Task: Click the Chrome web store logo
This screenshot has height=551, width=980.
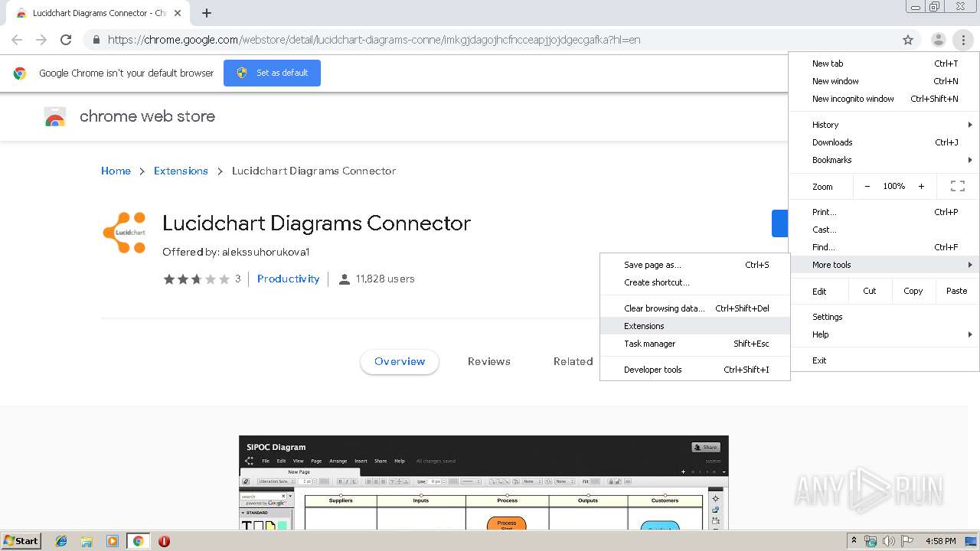Action: (55, 117)
